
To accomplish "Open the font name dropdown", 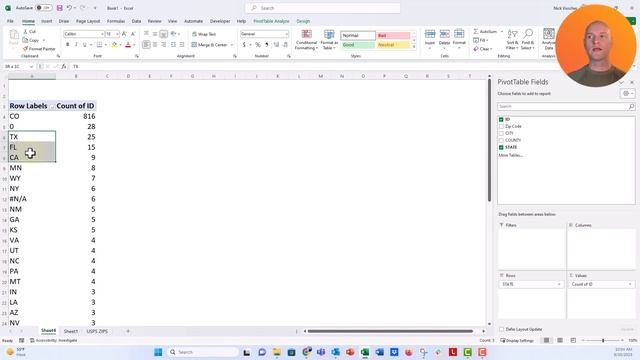I will (x=102, y=34).
